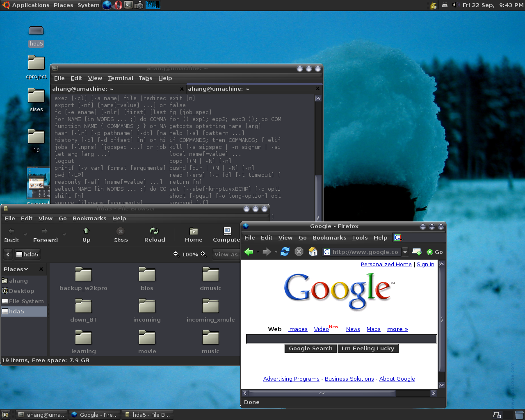Close the first terminal tab
This screenshot has width=525, height=420.
pyautogui.click(x=182, y=89)
